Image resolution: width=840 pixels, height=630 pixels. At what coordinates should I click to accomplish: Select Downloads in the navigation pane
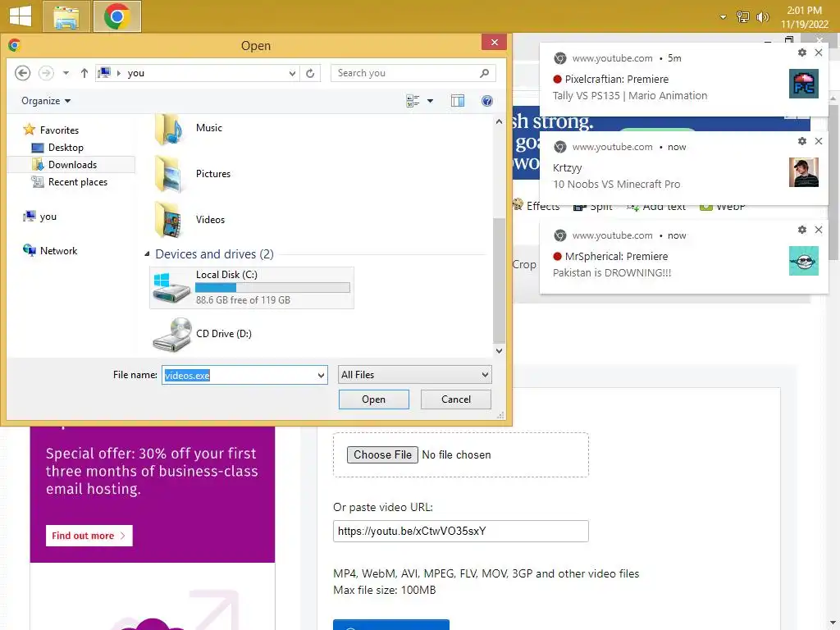coord(64,164)
